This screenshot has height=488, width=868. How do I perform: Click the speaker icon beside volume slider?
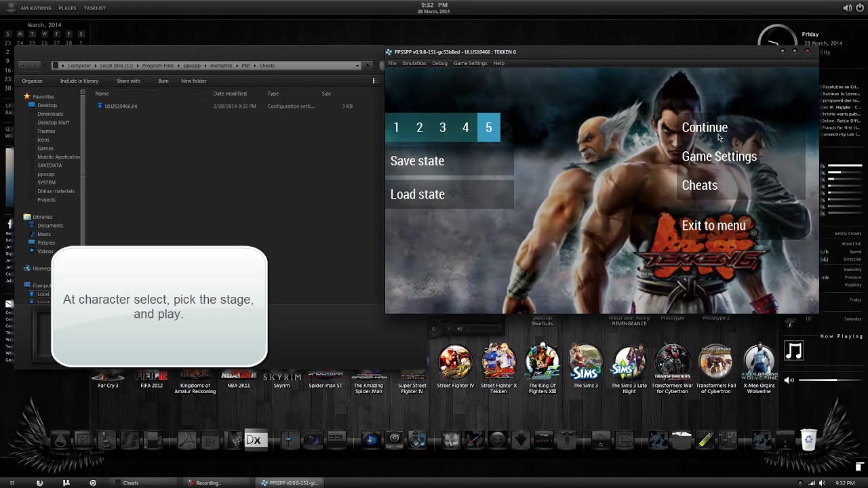(x=789, y=380)
